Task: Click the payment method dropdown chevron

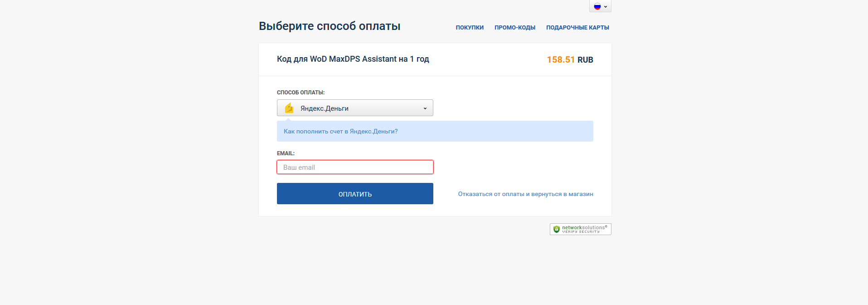Action: pyautogui.click(x=425, y=108)
